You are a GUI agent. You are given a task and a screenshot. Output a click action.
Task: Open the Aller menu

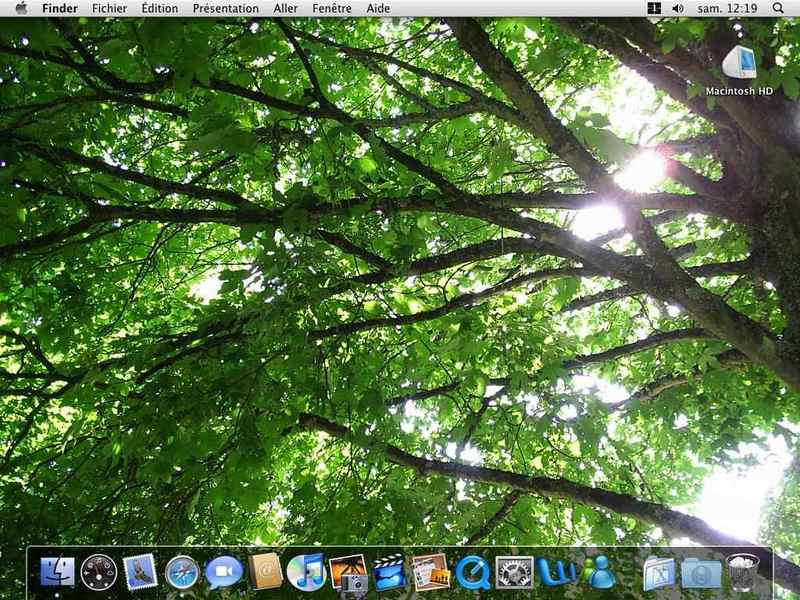click(285, 9)
